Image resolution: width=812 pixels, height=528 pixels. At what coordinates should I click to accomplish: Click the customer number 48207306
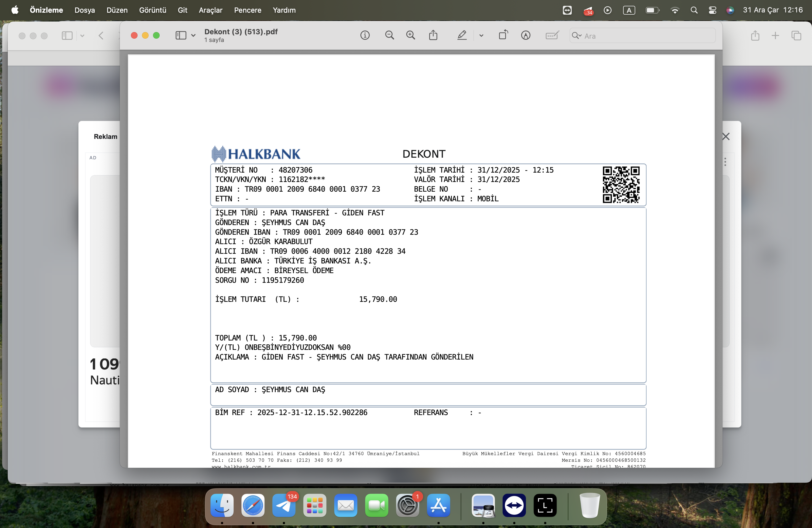[x=296, y=170]
